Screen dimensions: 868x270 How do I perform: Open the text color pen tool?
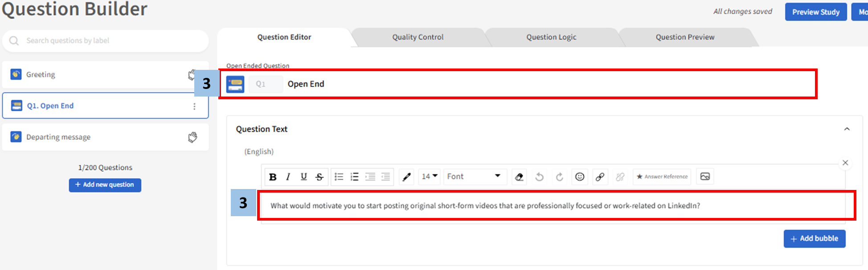point(406,177)
